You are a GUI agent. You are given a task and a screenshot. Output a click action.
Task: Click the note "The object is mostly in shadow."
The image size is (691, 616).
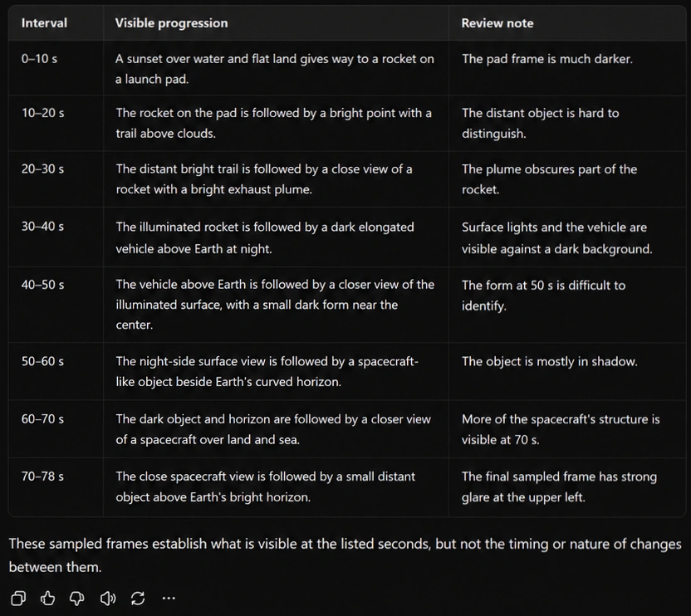[x=550, y=361]
